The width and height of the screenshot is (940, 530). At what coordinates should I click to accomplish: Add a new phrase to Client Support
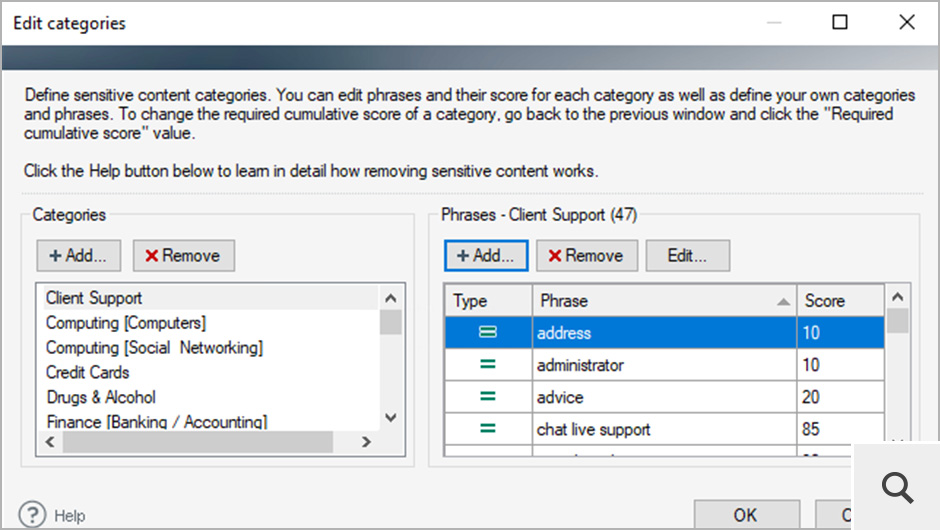tap(486, 256)
